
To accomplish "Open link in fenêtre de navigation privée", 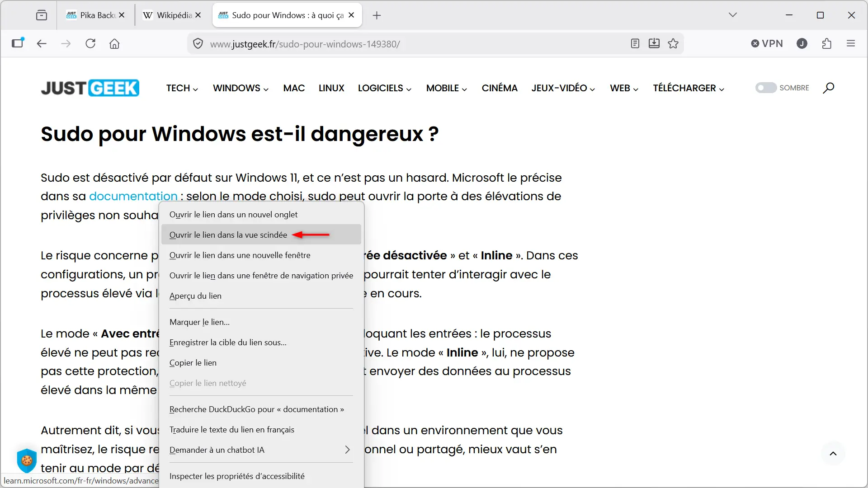I will pos(261,276).
